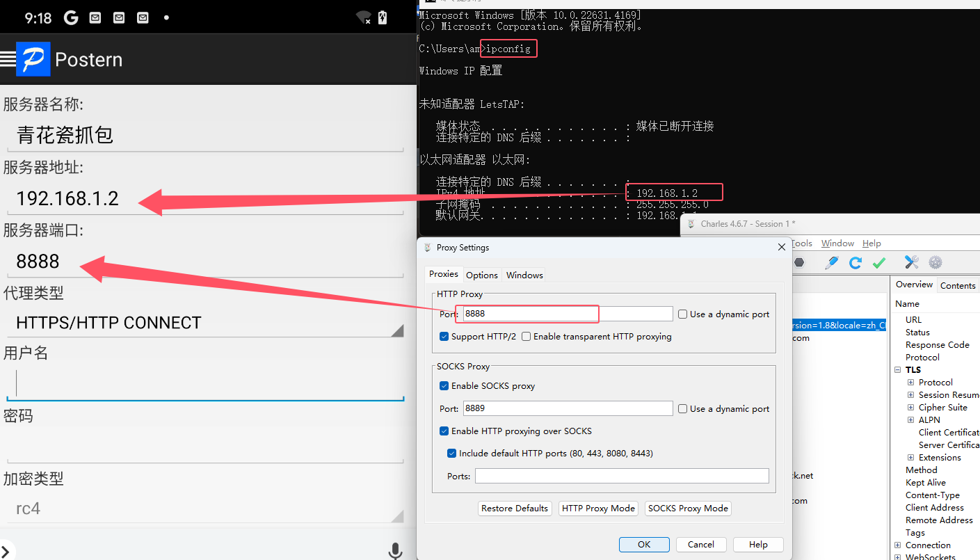This screenshot has width=980, height=560.
Task: Toggle HTTP Proxy 'Use a dynamic port' checkbox
Action: 683,314
